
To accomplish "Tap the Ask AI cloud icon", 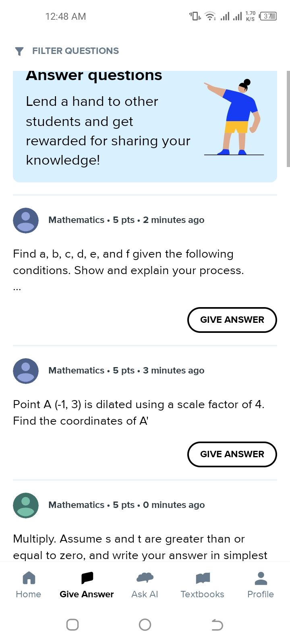I will tap(145, 578).
